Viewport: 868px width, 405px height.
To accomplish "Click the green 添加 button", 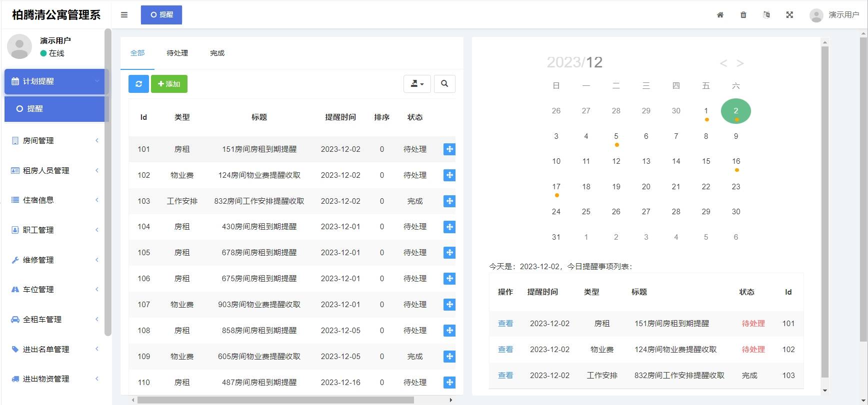I will coord(169,84).
